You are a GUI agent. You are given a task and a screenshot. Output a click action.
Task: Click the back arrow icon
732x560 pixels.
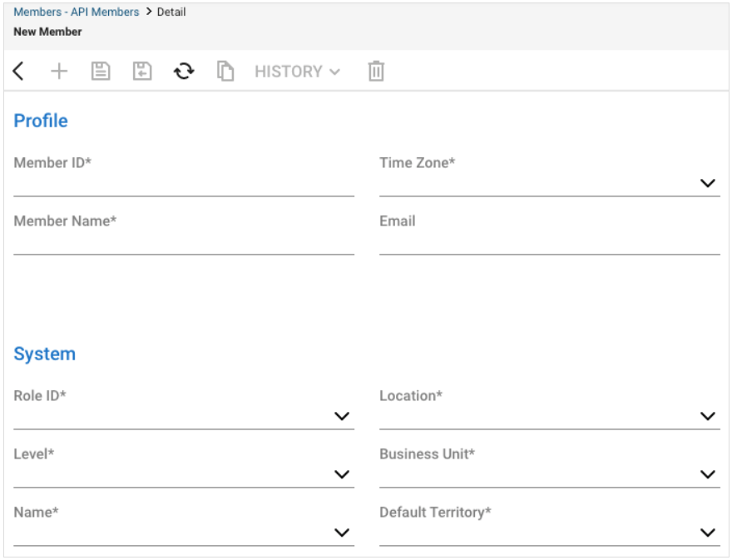coord(18,72)
